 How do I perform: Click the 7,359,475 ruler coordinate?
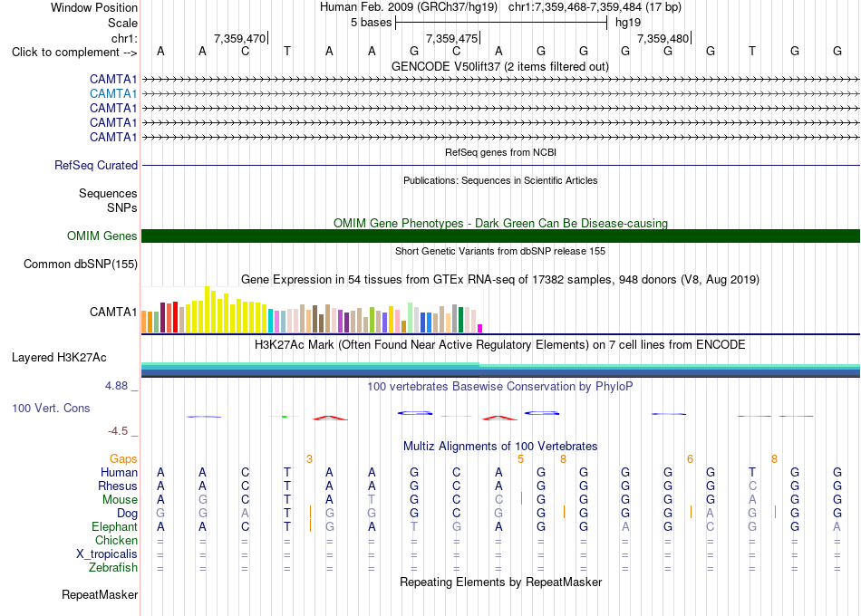[x=452, y=38]
